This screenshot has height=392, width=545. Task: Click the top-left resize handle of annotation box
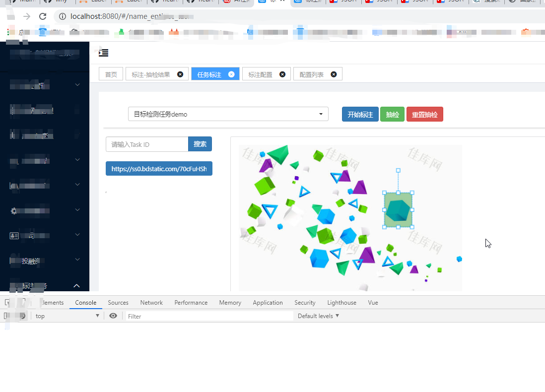point(384,193)
